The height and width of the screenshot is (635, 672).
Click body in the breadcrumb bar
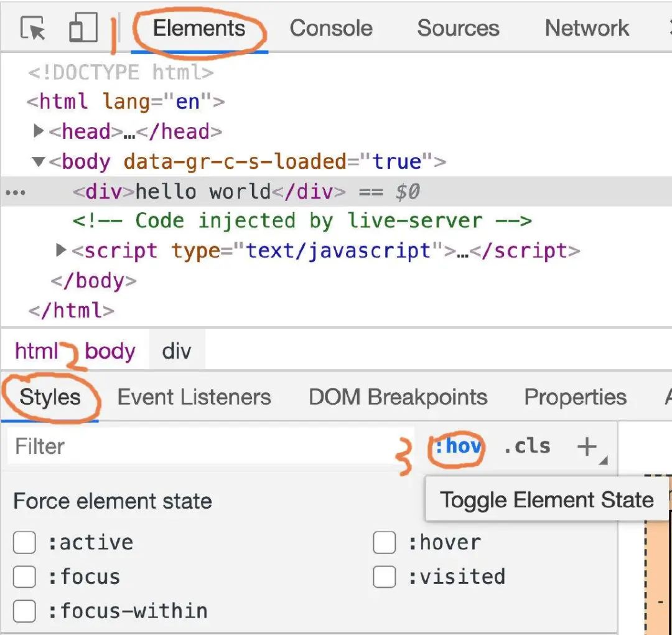click(110, 350)
